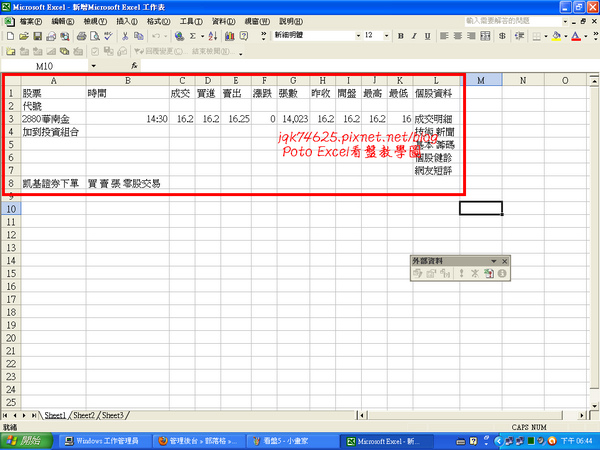Apply red font color A button
Viewport: 600px width, 450px height.
[x=576, y=36]
